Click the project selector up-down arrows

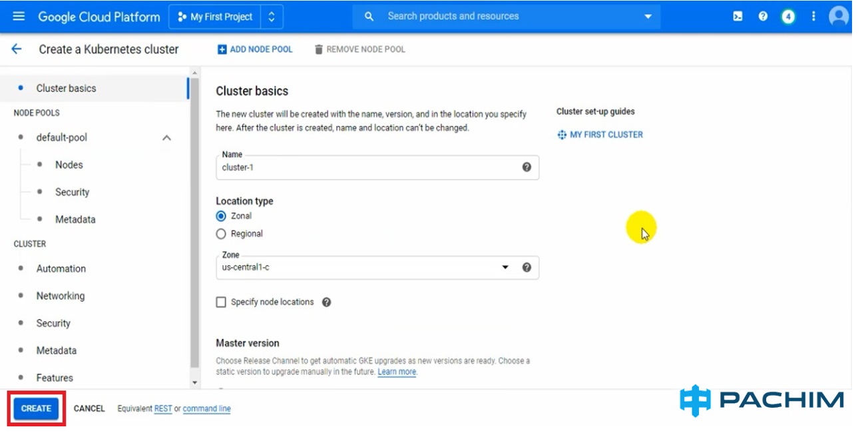tap(272, 17)
